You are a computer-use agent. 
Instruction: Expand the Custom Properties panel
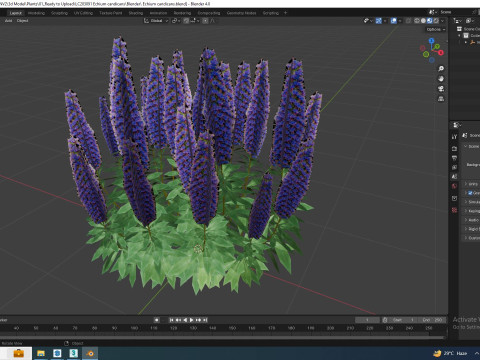(472, 238)
